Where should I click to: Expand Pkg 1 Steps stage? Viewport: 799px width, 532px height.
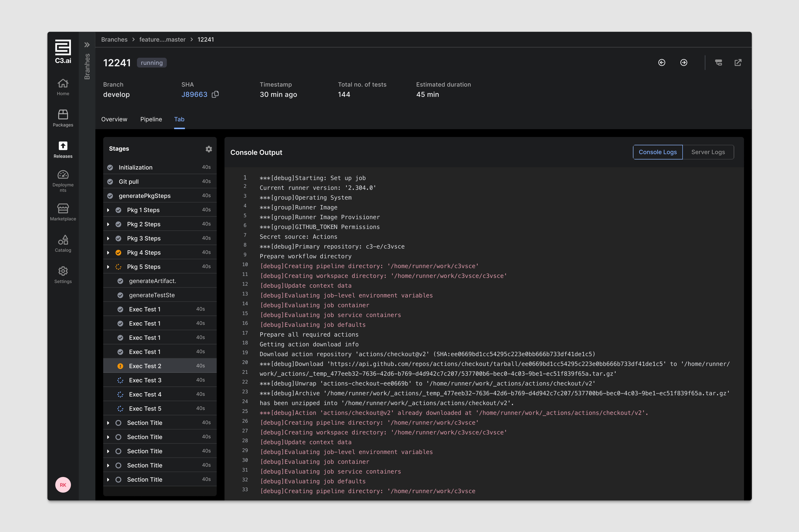pyautogui.click(x=108, y=210)
